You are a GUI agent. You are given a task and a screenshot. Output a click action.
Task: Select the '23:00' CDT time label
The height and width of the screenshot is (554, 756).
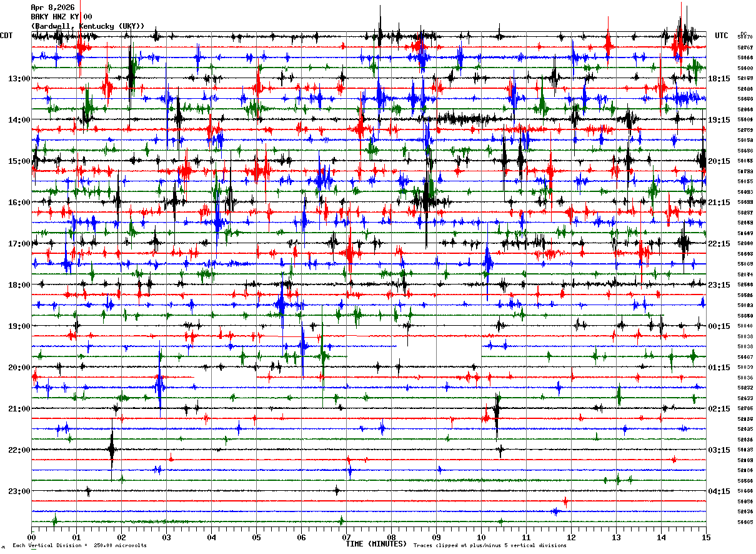19,491
